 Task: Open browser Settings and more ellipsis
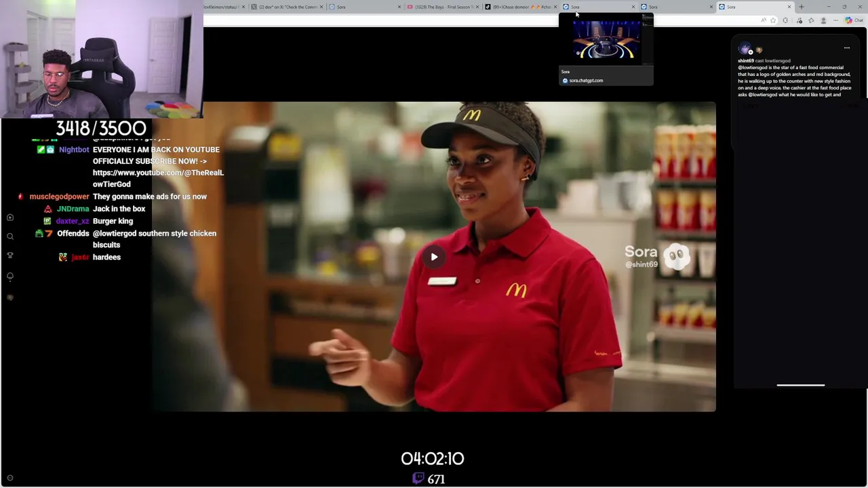click(x=837, y=20)
